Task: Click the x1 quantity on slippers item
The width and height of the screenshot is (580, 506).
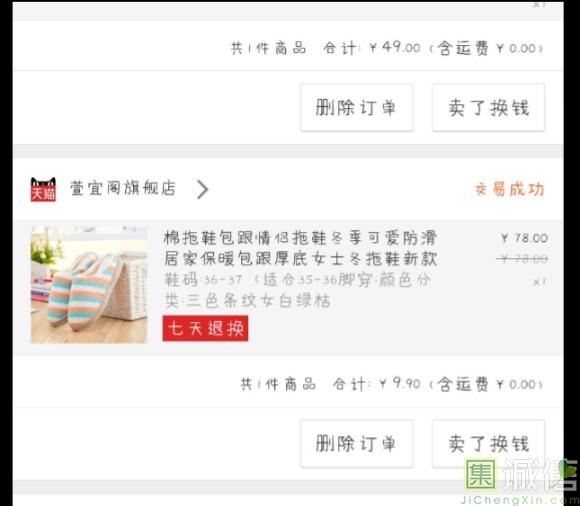Action: pyautogui.click(x=539, y=282)
